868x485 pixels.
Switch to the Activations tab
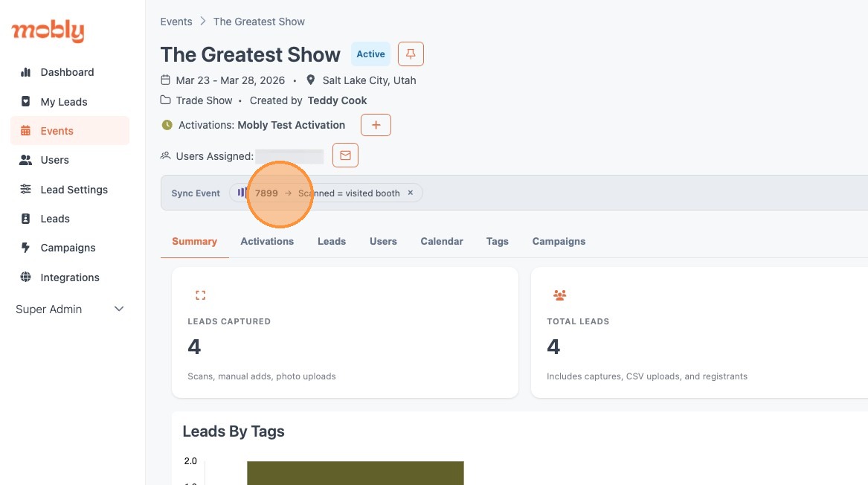click(x=267, y=241)
